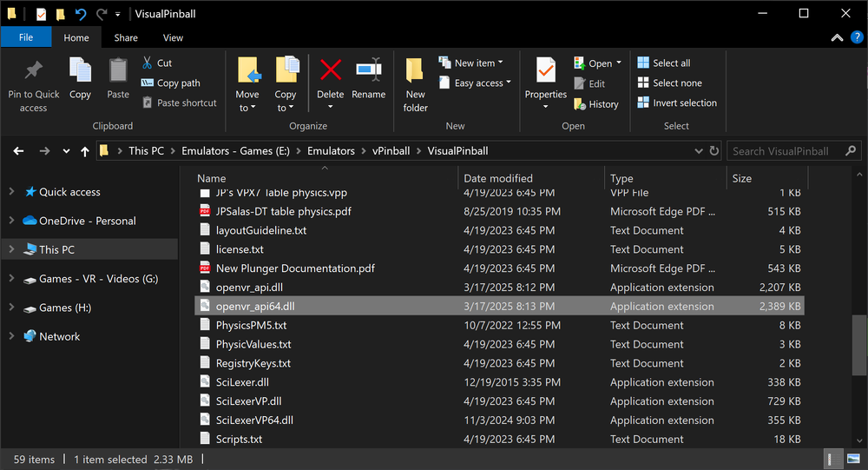Go up one folder level
This screenshot has height=470, width=868.
click(x=85, y=151)
